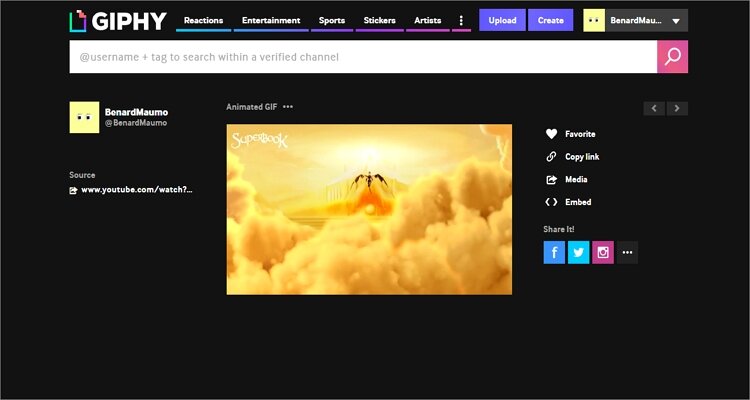
Task: Open the Stickers category
Action: pos(379,21)
